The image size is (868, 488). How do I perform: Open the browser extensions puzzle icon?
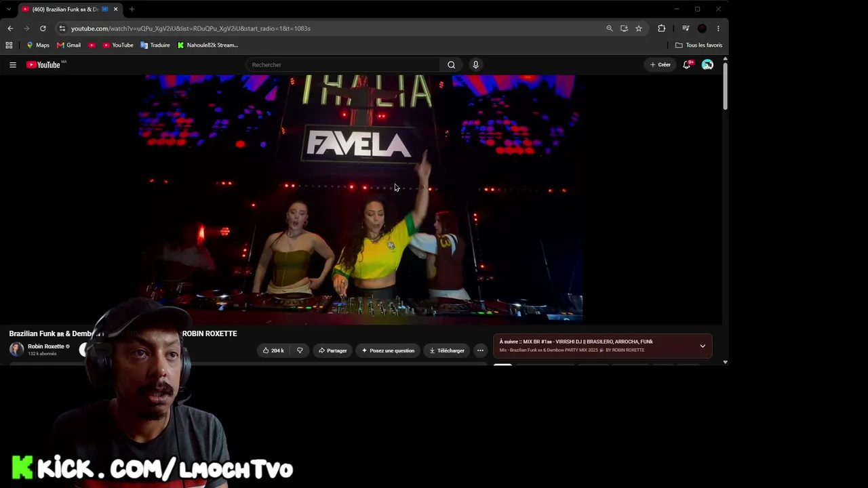[662, 28]
